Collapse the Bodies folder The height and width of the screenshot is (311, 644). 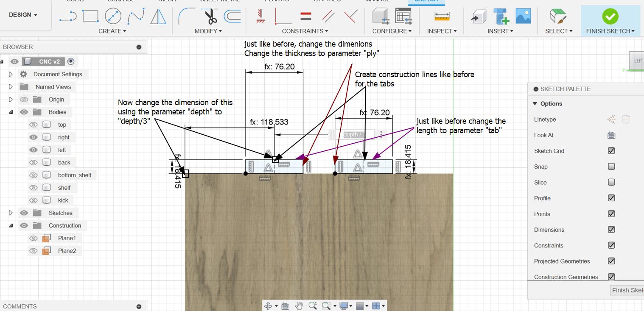(11, 112)
